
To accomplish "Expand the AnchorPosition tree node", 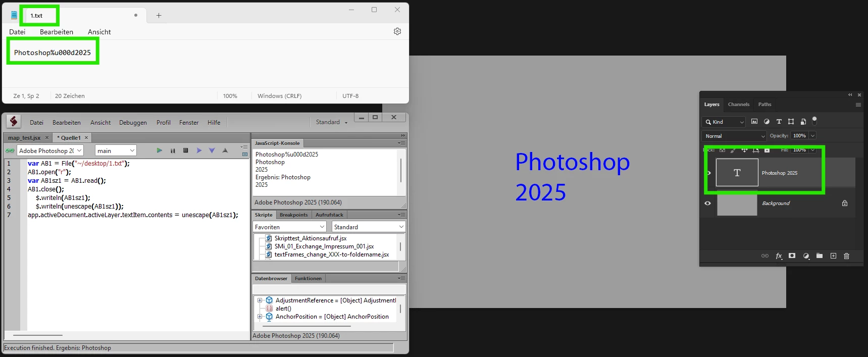I will click(260, 317).
